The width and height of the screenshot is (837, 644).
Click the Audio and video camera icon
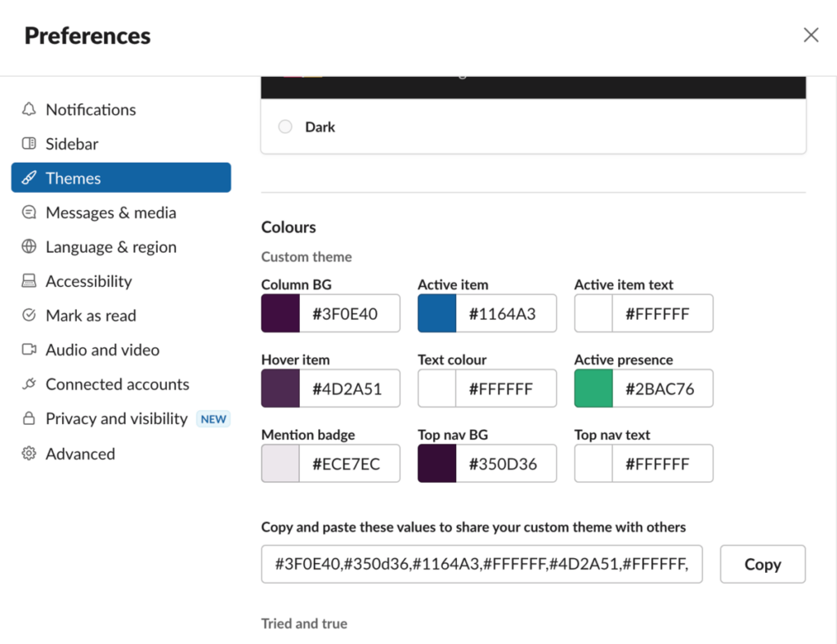coord(29,350)
